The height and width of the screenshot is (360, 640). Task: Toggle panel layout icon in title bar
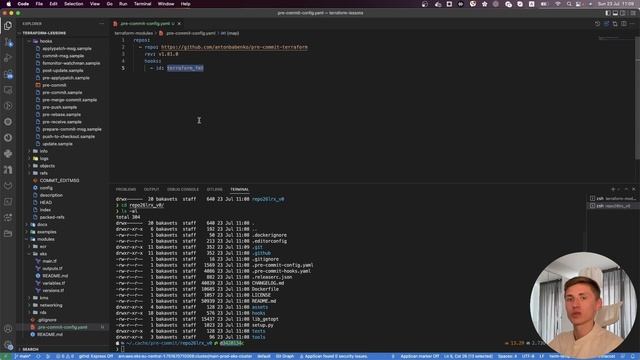[615, 13]
